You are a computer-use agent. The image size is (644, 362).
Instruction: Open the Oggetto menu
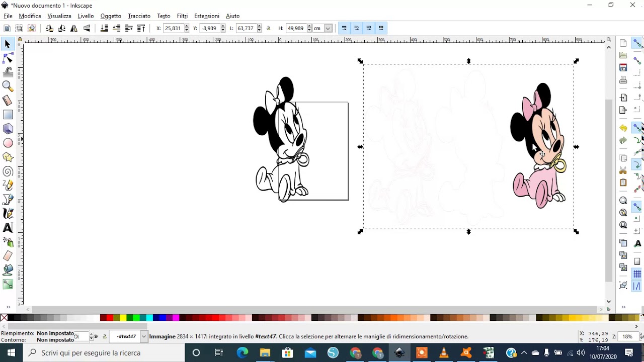[x=111, y=16]
